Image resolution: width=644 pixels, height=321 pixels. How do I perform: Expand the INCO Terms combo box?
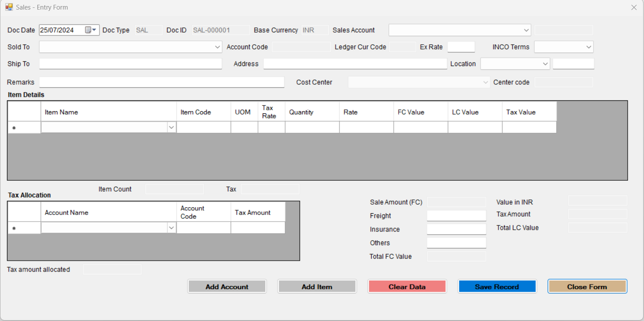click(x=588, y=47)
